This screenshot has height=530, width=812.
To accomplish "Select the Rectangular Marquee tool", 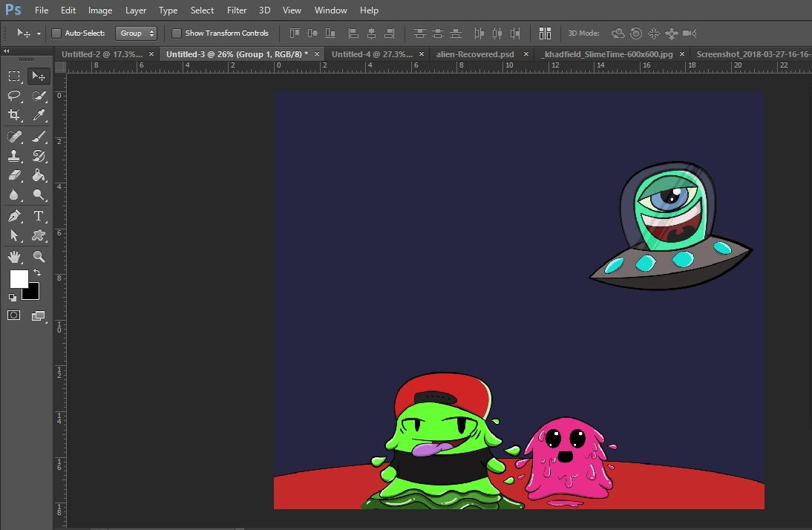I will (14, 76).
